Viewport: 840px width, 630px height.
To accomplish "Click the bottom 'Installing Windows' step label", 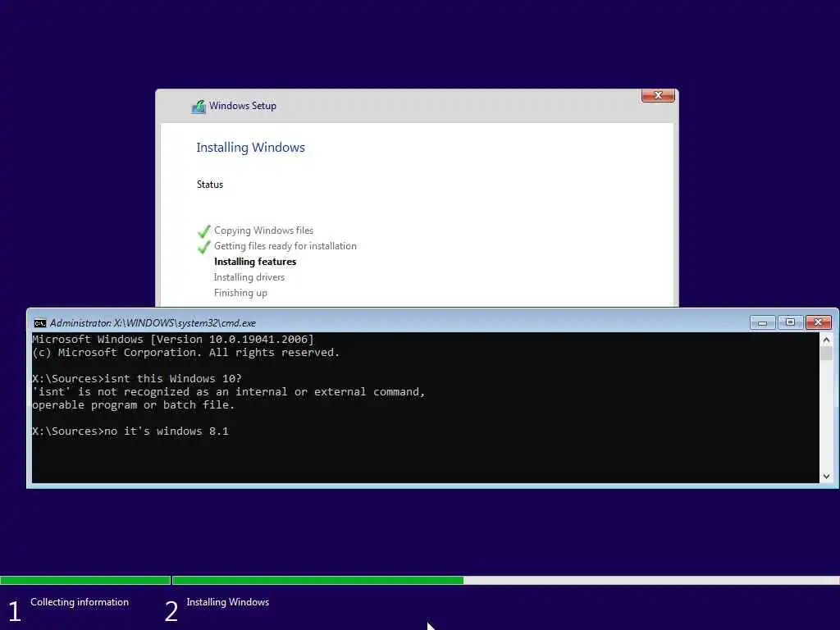I will (228, 602).
